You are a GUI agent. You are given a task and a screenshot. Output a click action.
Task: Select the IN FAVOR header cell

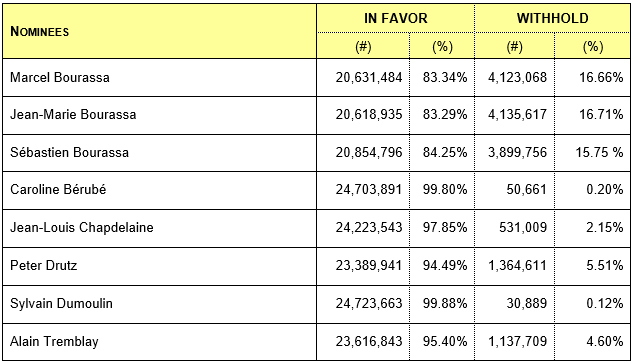tap(395, 18)
